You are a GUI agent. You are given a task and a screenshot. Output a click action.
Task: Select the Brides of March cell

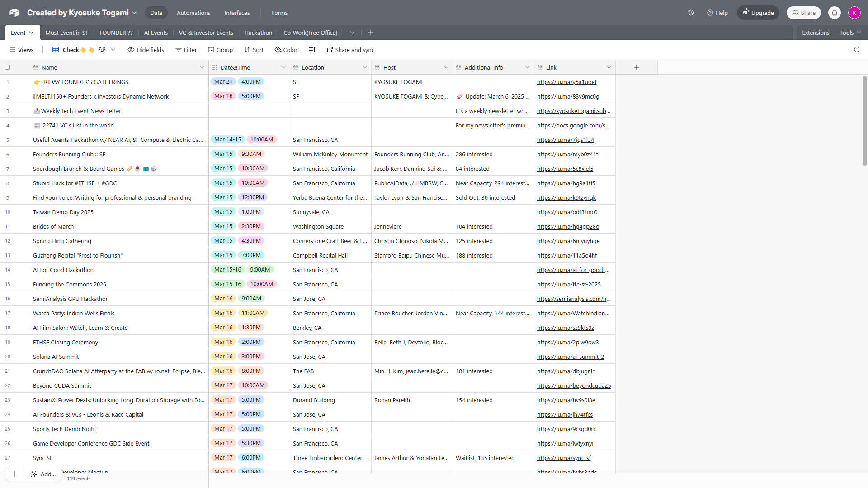point(118,226)
